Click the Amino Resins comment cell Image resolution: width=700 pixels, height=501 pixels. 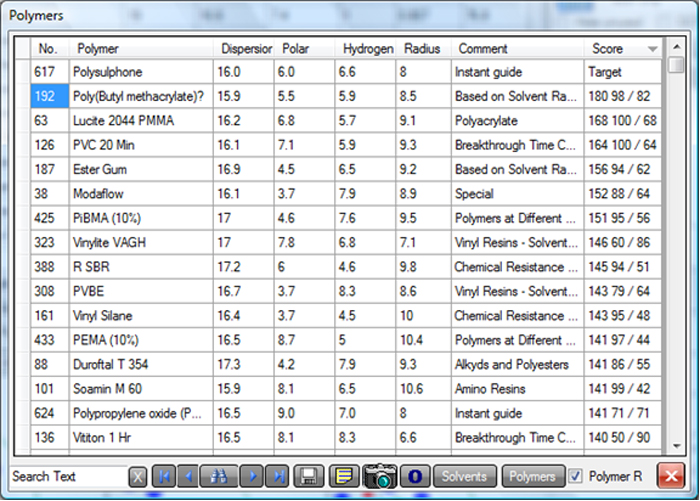click(517, 388)
